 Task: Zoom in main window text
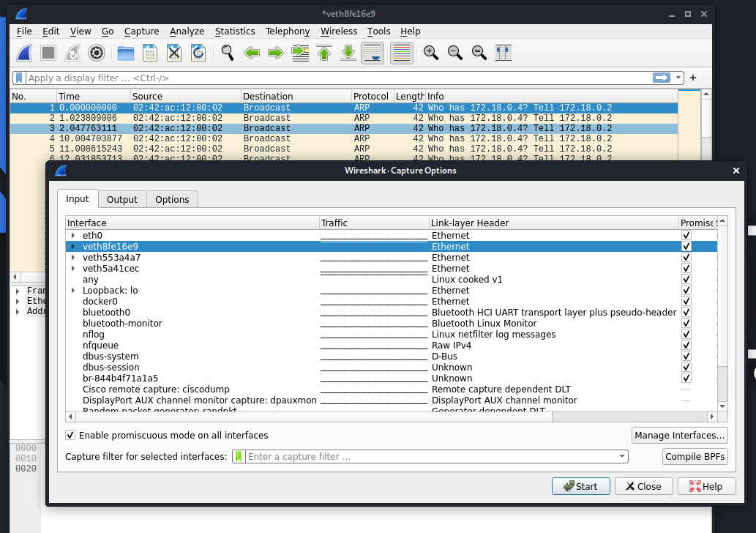pos(430,53)
